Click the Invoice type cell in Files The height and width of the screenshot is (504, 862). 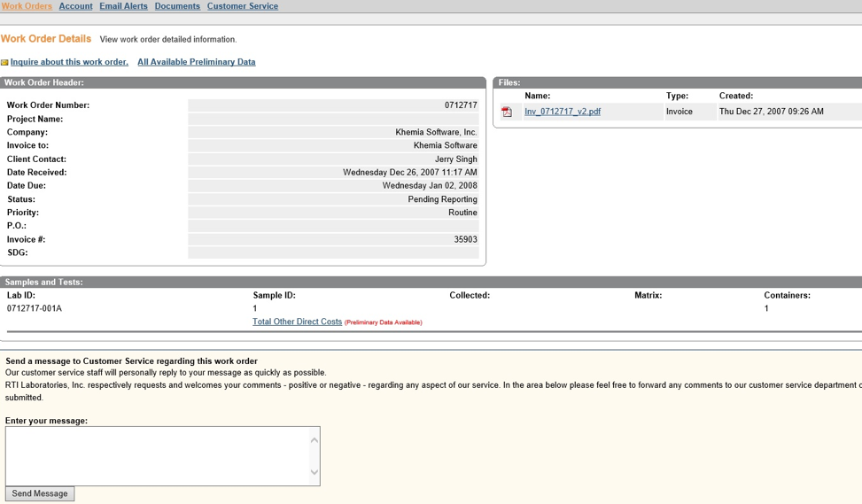coord(680,111)
